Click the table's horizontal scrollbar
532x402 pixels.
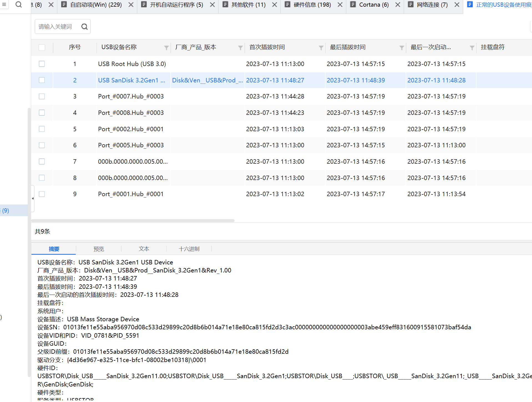[133, 221]
